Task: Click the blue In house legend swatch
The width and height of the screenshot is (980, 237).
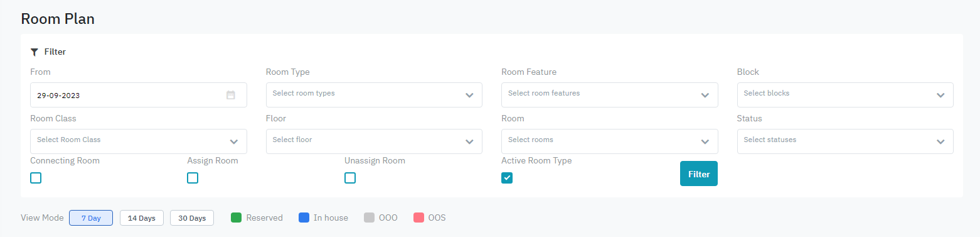Action: click(304, 218)
